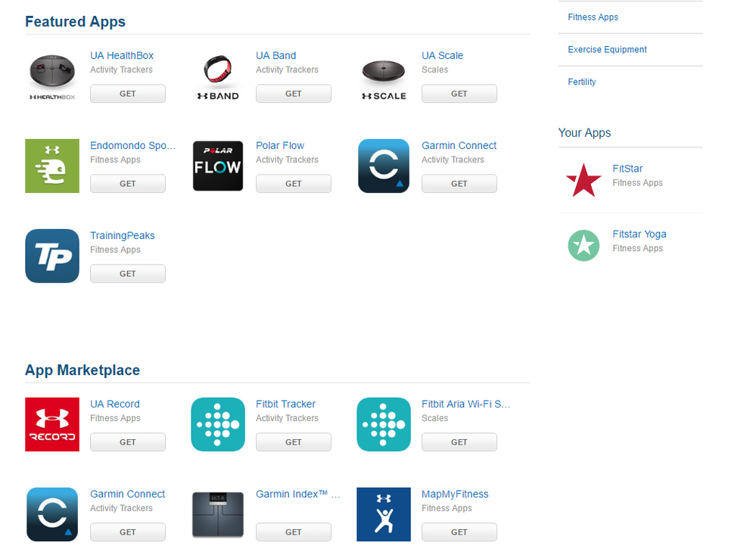The height and width of the screenshot is (558, 756).
Task: Click GET for Endomondo Sports Tracker
Action: tap(128, 184)
